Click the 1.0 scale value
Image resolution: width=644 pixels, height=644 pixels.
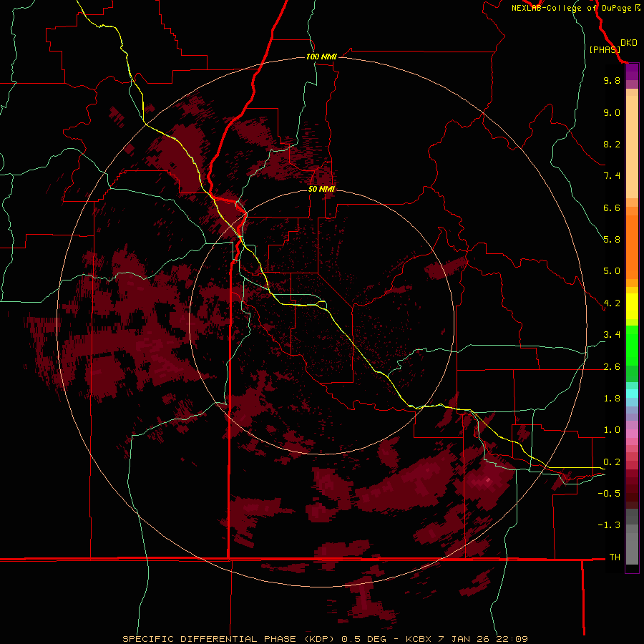pos(612,430)
